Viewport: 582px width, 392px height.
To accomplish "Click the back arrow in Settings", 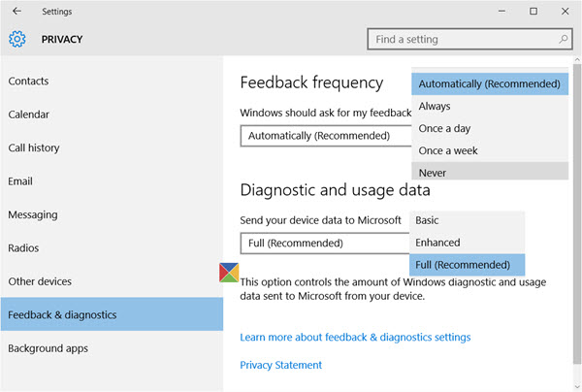I will [16, 11].
